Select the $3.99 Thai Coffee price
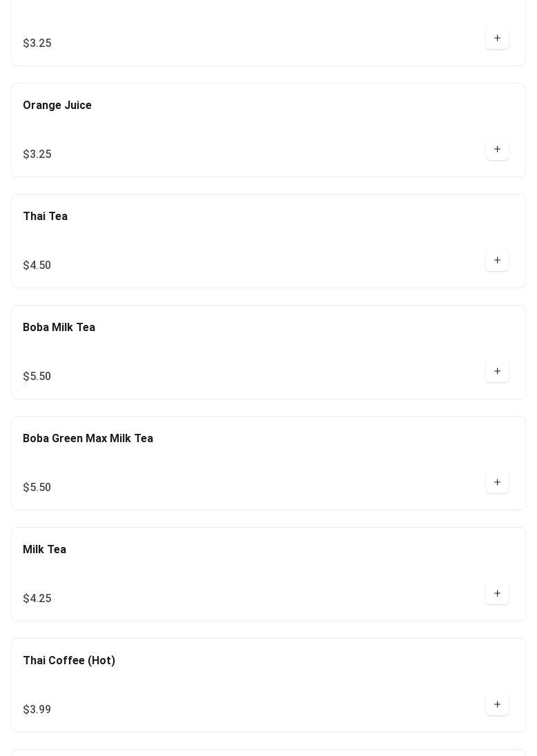The image size is (537, 756). (37, 710)
